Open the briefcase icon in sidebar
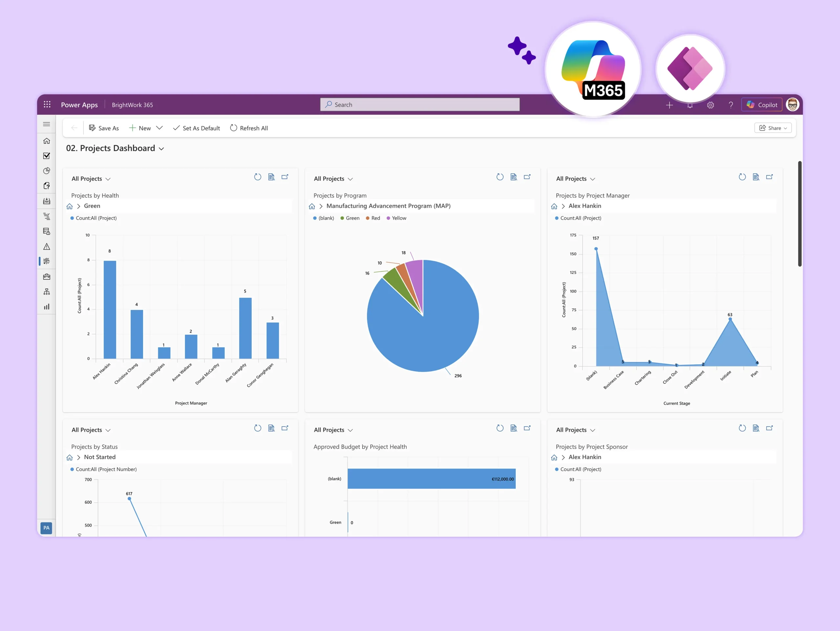 pyautogui.click(x=47, y=277)
